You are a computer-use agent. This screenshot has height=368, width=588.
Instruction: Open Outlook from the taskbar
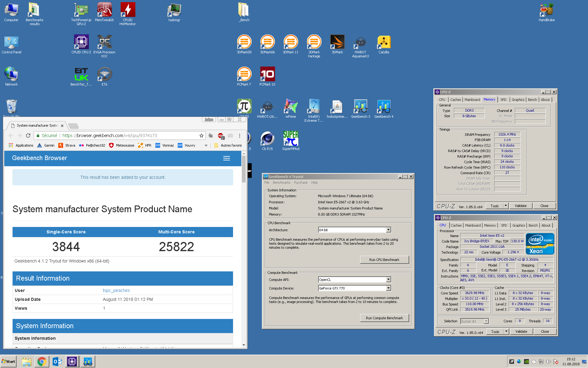57,362
